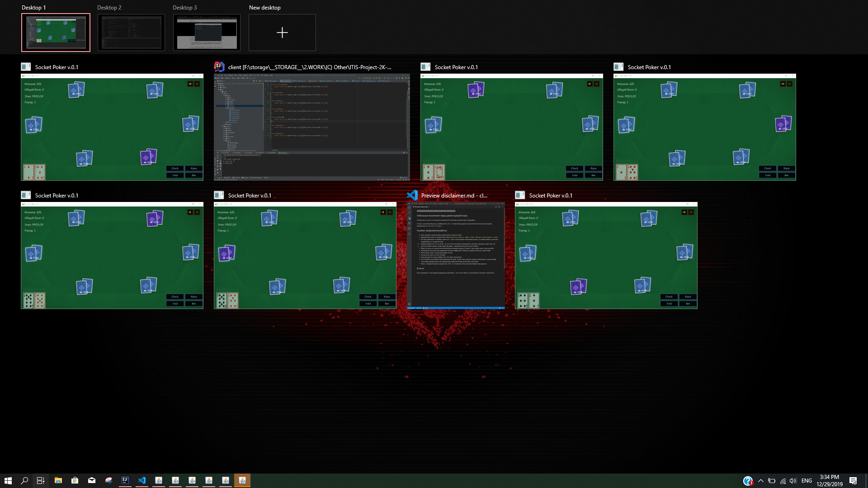Switch to Desktop 3 thumbnail
This screenshot has height=488, width=868.
[x=207, y=33]
